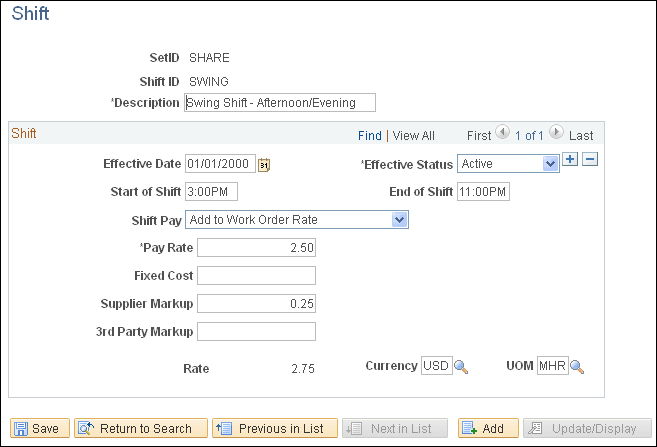The image size is (657, 447).
Task: Click Return to Search button
Action: pos(141,428)
